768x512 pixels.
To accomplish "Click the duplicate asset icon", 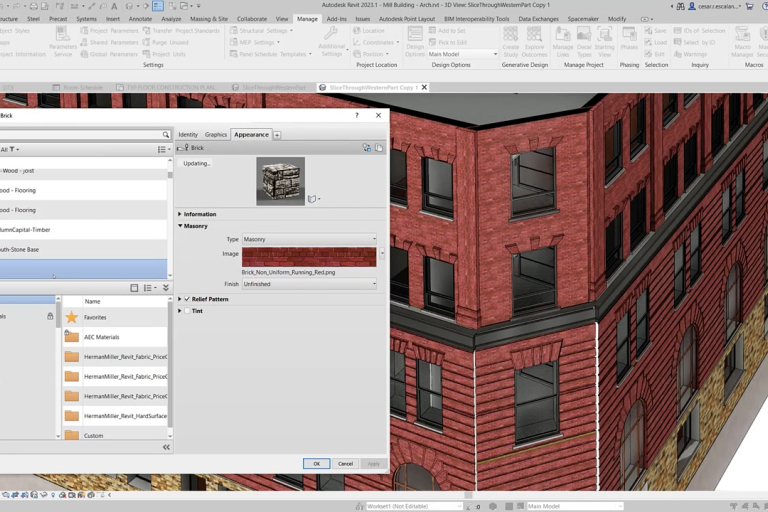I will tap(379, 148).
